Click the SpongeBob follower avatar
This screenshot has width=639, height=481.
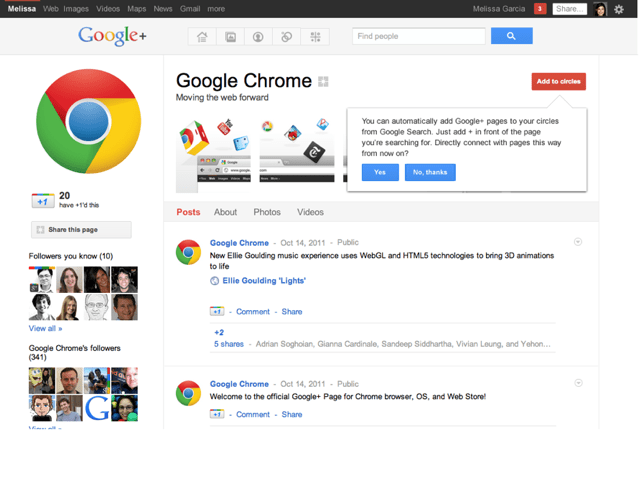[x=42, y=380]
